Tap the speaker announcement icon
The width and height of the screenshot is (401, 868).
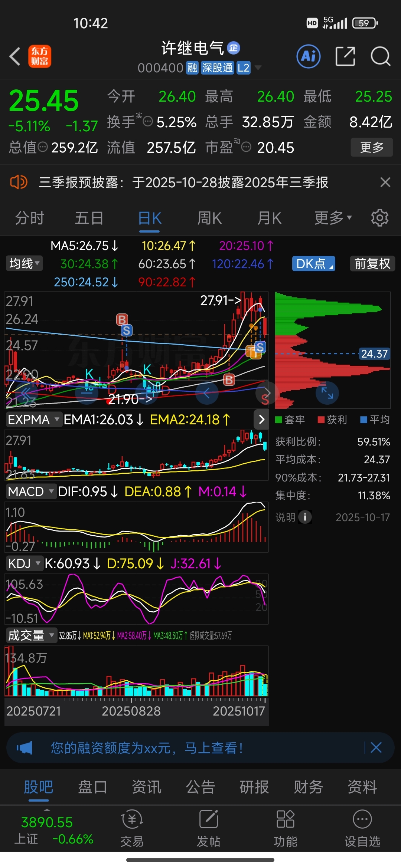tap(19, 182)
